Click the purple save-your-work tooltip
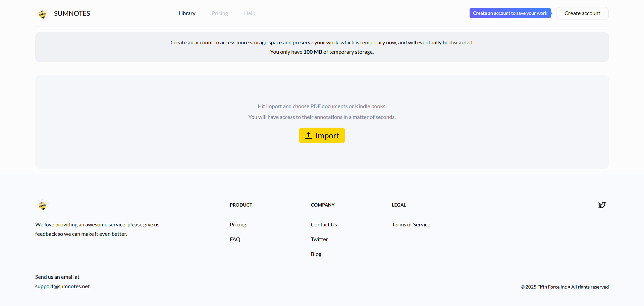This screenshot has width=644, height=306. point(510,13)
